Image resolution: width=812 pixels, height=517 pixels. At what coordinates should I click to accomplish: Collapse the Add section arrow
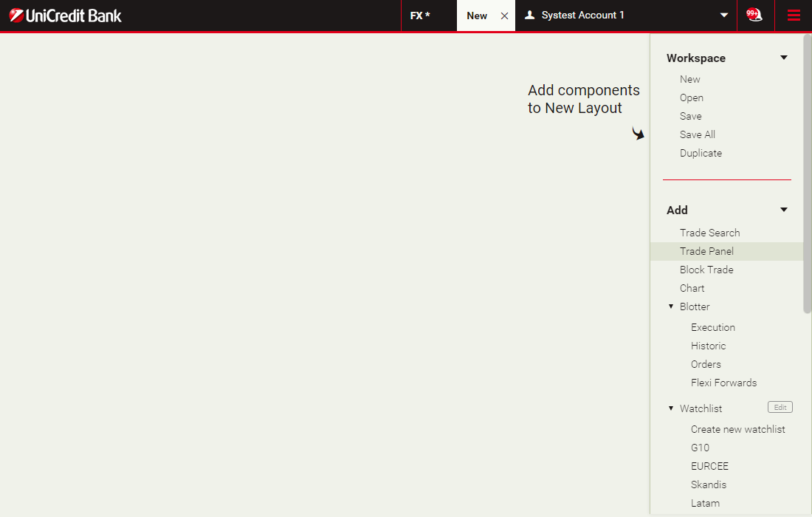click(x=784, y=210)
